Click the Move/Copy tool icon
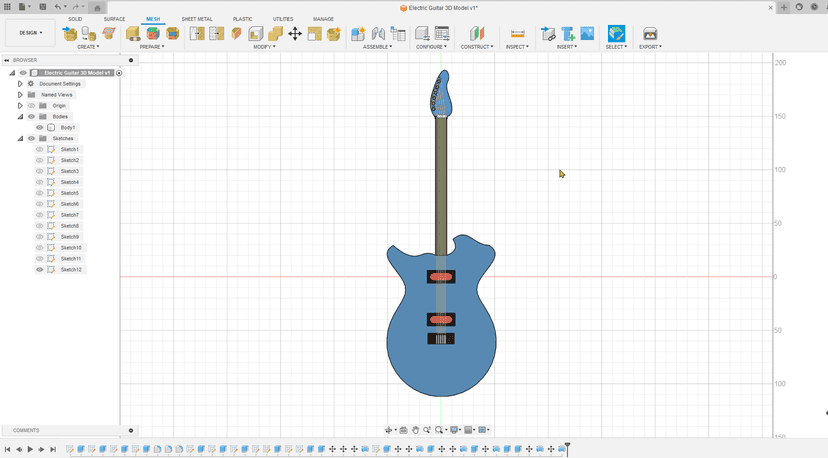The width and height of the screenshot is (828, 458). pos(295,34)
